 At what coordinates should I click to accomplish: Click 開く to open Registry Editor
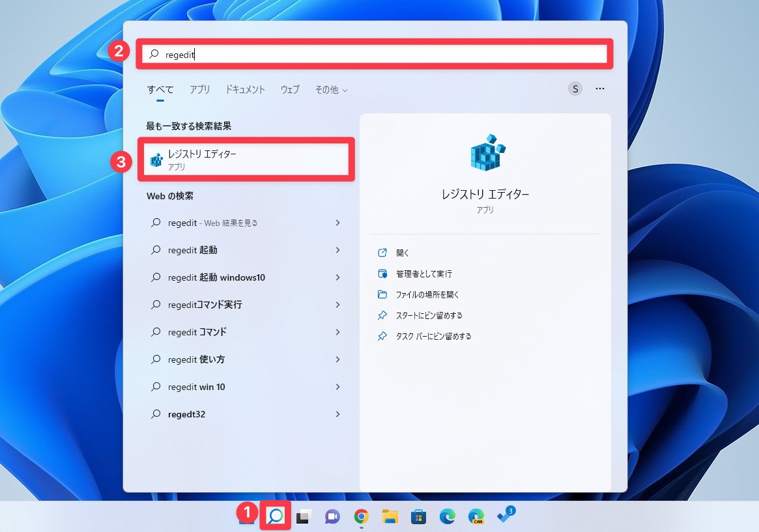point(402,253)
